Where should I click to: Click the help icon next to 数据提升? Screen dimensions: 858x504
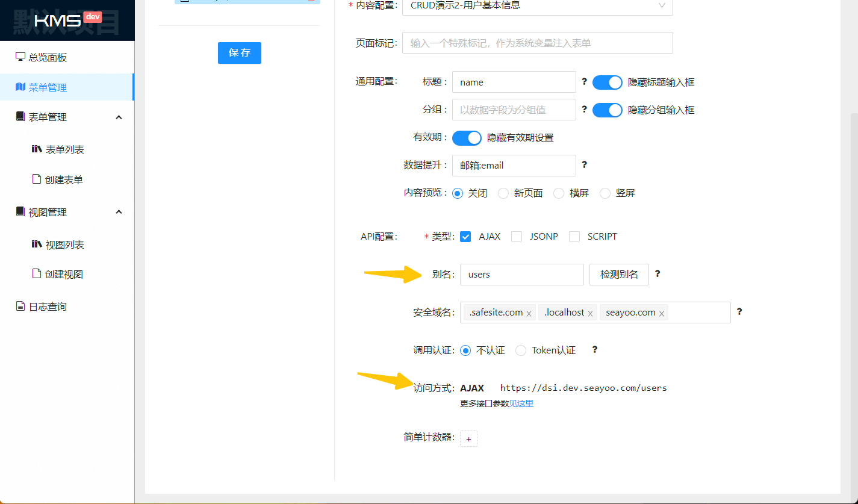[x=584, y=165]
